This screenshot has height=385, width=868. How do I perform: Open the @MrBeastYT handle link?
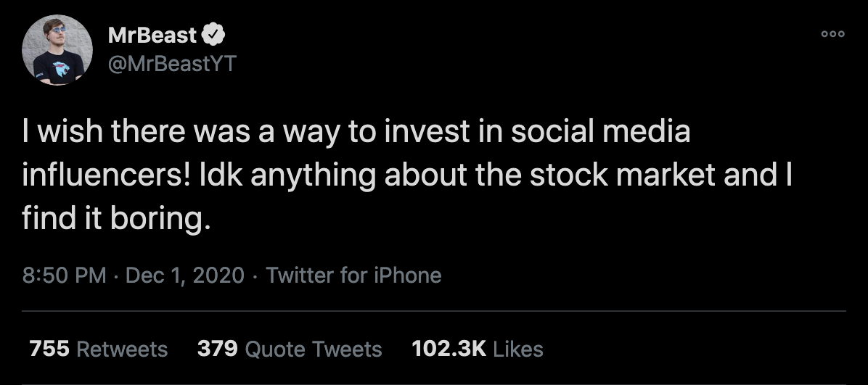point(171,64)
